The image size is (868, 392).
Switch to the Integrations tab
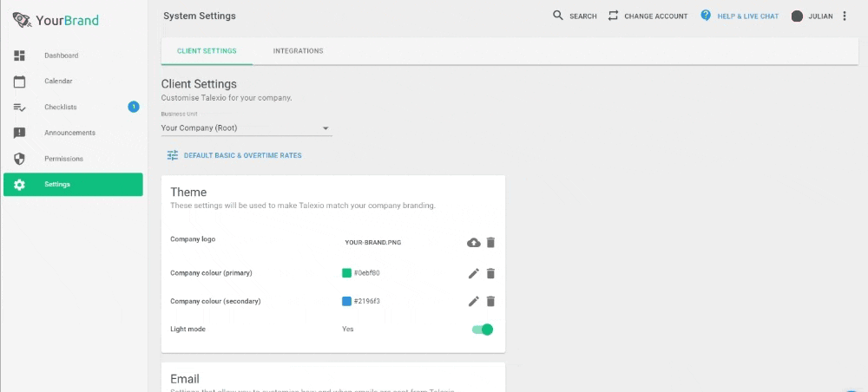click(x=299, y=51)
